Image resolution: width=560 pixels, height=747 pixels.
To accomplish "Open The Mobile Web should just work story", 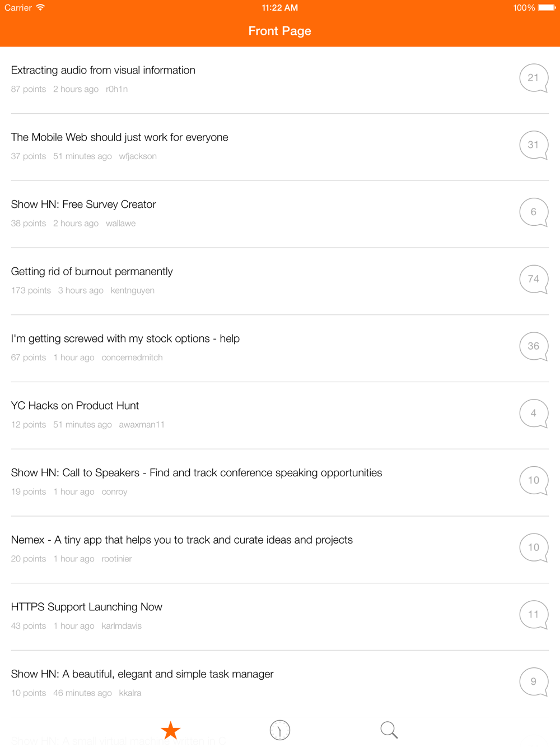I will 119,137.
